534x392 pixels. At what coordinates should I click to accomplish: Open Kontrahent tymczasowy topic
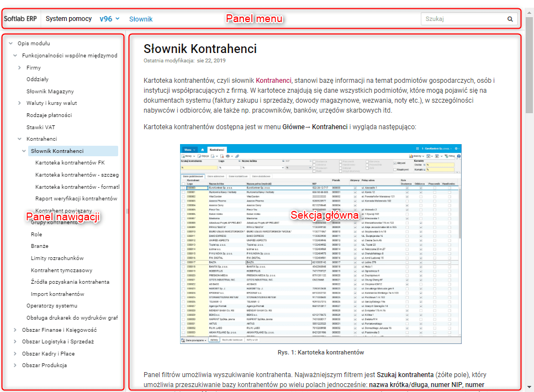click(62, 270)
